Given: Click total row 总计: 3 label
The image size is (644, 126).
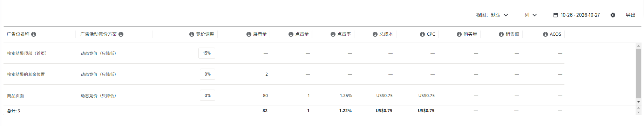Looking at the screenshot, I should coord(14,111).
